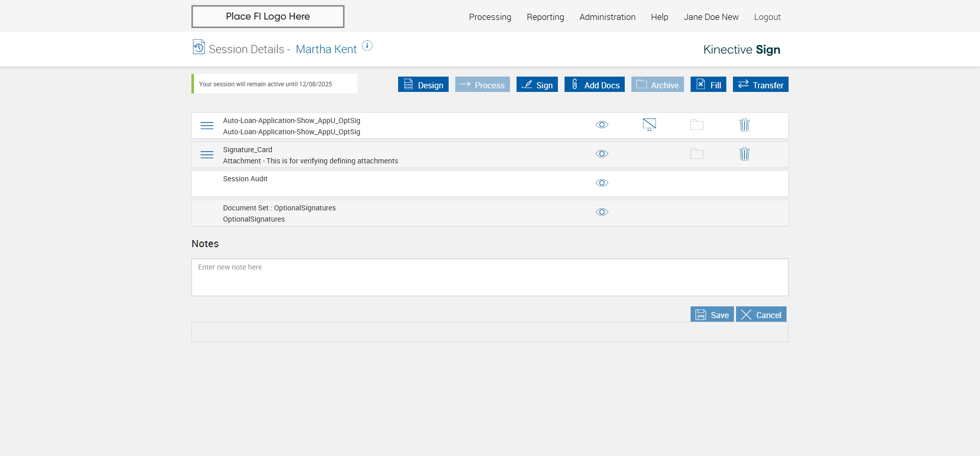Open the Reporting menu
980x456 pixels.
545,17
